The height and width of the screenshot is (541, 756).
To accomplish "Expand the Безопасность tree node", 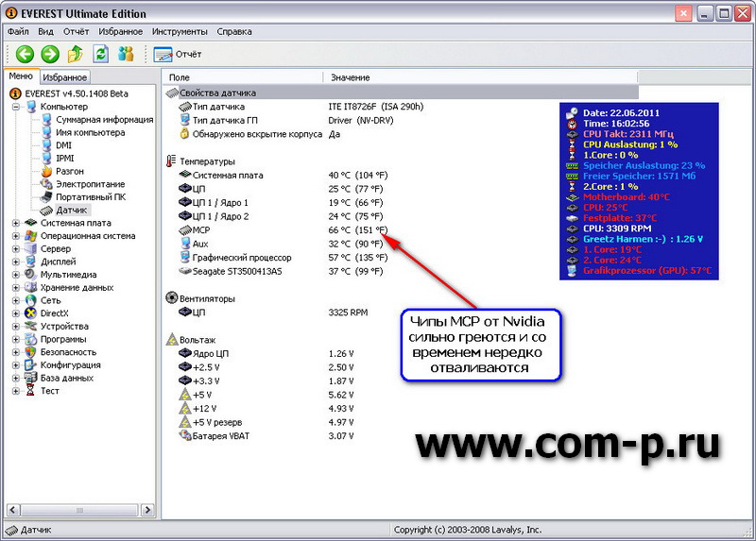I will (16, 352).
